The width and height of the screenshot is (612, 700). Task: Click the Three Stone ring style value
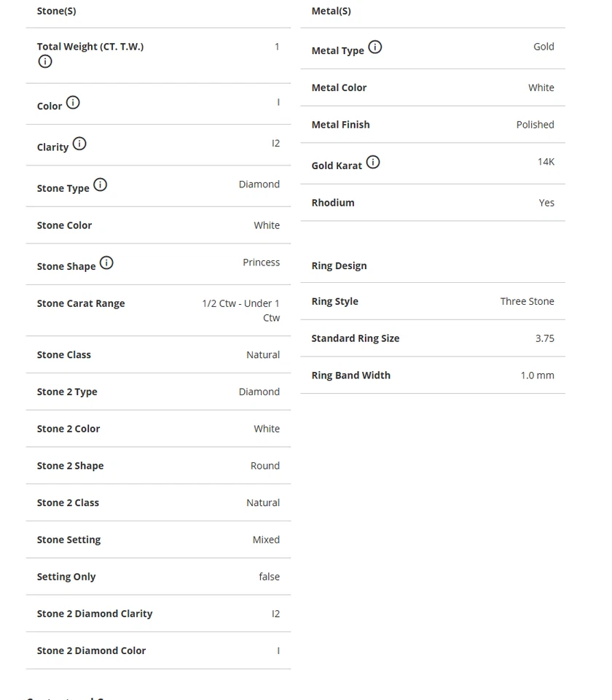tap(527, 301)
